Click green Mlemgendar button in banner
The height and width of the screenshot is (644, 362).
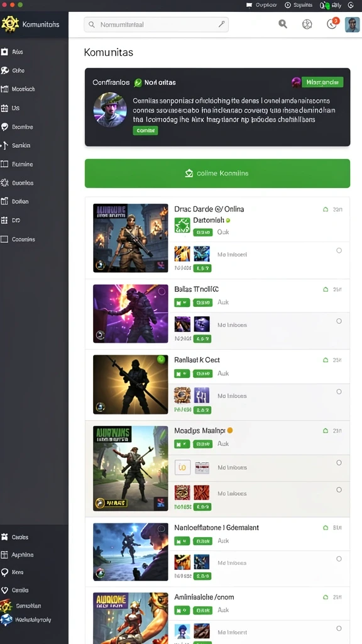coord(322,82)
